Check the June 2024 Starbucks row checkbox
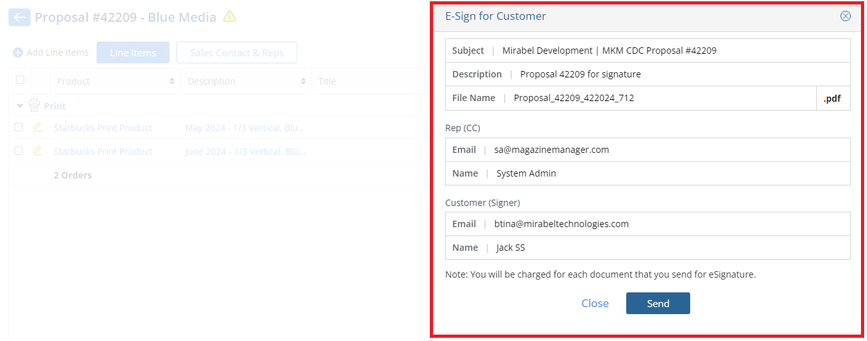868x341 pixels. tap(19, 151)
